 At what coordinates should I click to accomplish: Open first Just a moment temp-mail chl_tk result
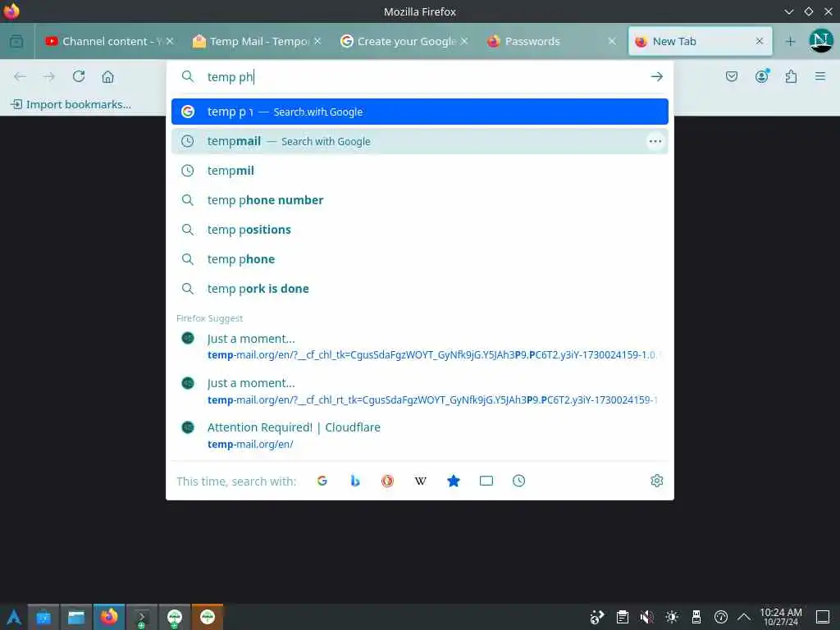click(419, 346)
